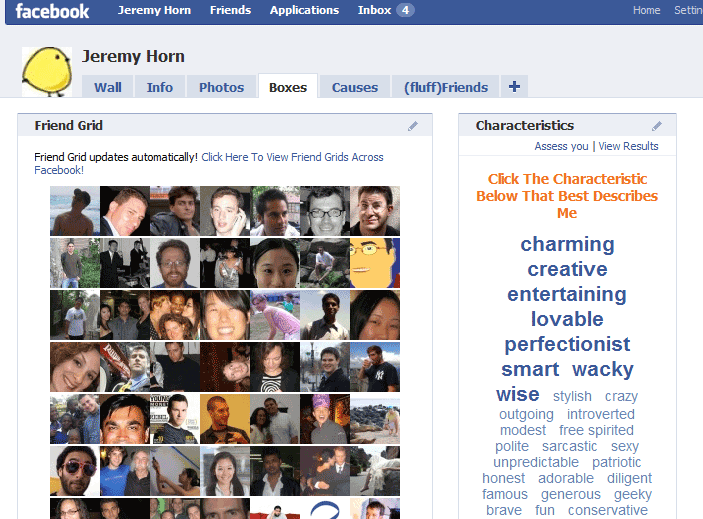Viewport: 703px width, 519px height.
Task: Click the Facebook logo in the header
Action: click(x=52, y=11)
